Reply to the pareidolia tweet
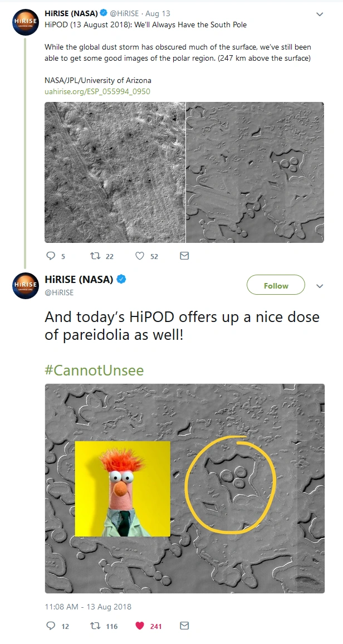This screenshot has height=644, width=343. click(51, 626)
